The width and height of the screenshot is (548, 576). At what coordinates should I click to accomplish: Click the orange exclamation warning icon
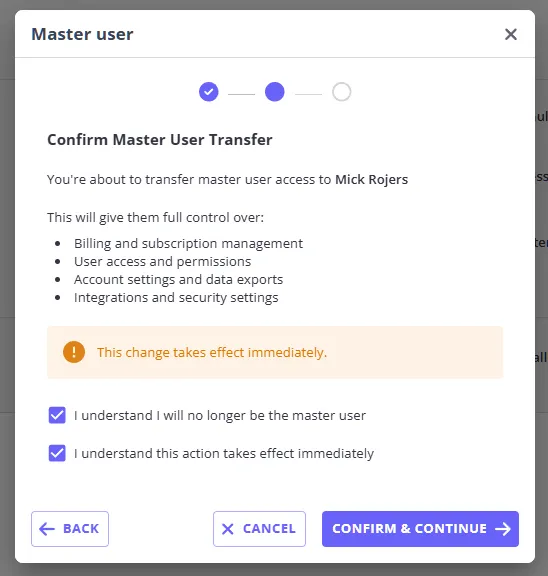(x=74, y=352)
